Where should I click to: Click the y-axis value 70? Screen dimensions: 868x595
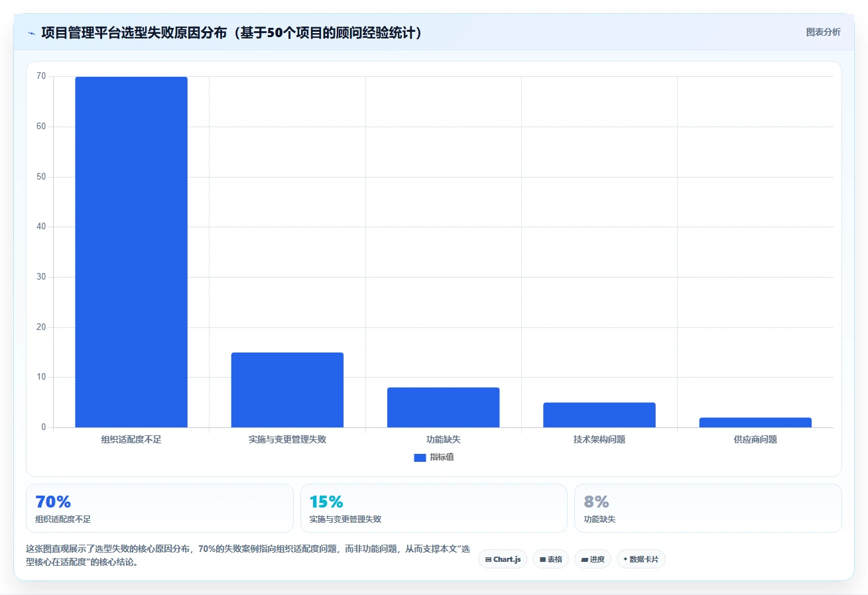click(41, 76)
